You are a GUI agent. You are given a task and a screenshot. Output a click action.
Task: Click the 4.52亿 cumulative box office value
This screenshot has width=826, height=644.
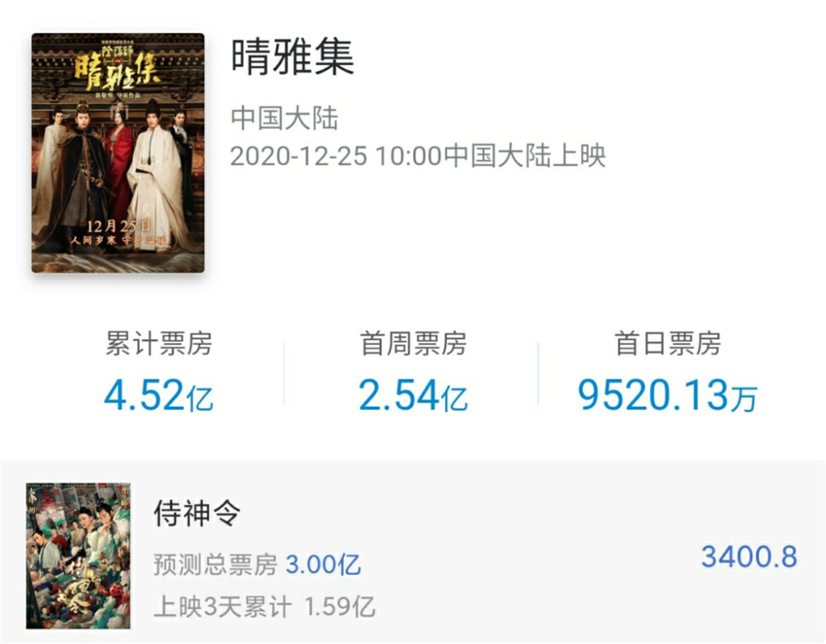159,395
